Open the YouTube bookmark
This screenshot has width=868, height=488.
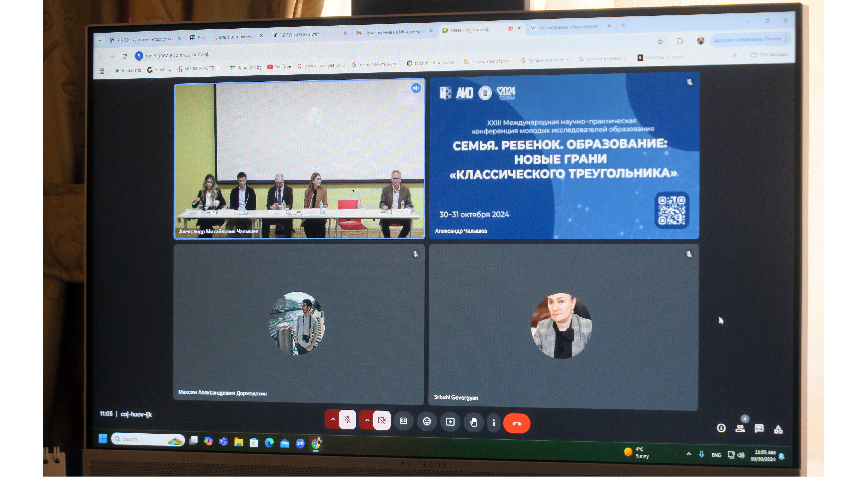coord(279,67)
